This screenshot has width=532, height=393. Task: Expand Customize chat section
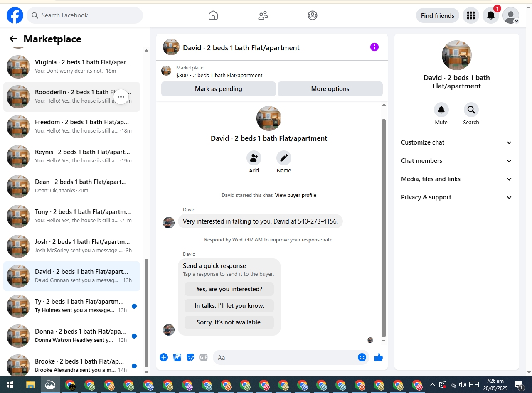click(457, 142)
